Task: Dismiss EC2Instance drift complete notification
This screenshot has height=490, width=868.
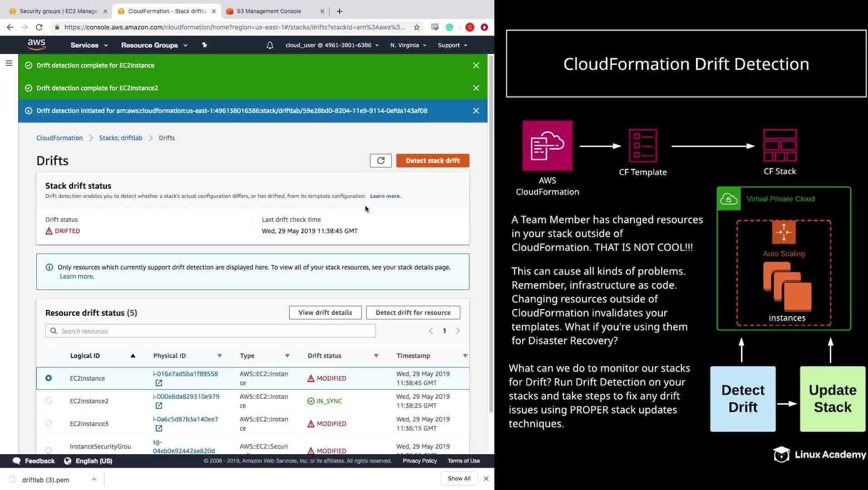Action: pyautogui.click(x=476, y=65)
